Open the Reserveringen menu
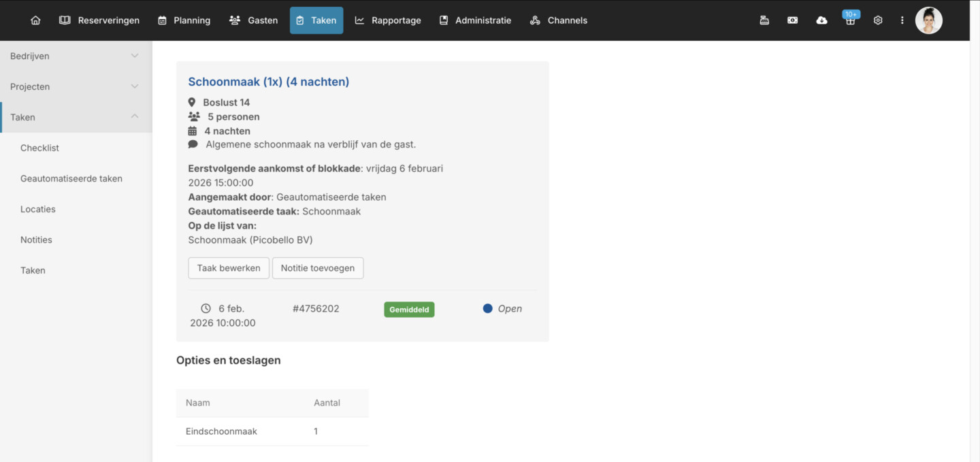This screenshot has height=462, width=980. 99,20
